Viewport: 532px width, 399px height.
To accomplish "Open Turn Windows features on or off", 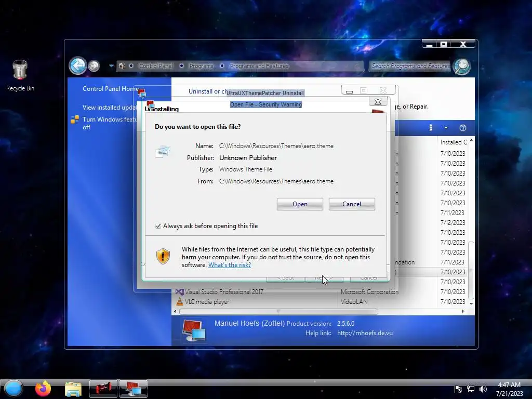I will point(109,123).
